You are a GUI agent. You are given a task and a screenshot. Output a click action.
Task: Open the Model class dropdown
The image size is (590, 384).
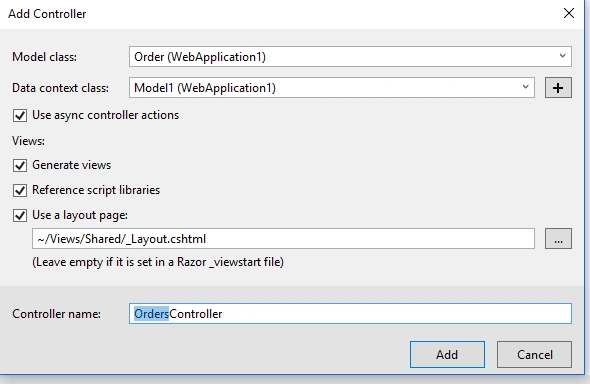[x=350, y=56]
